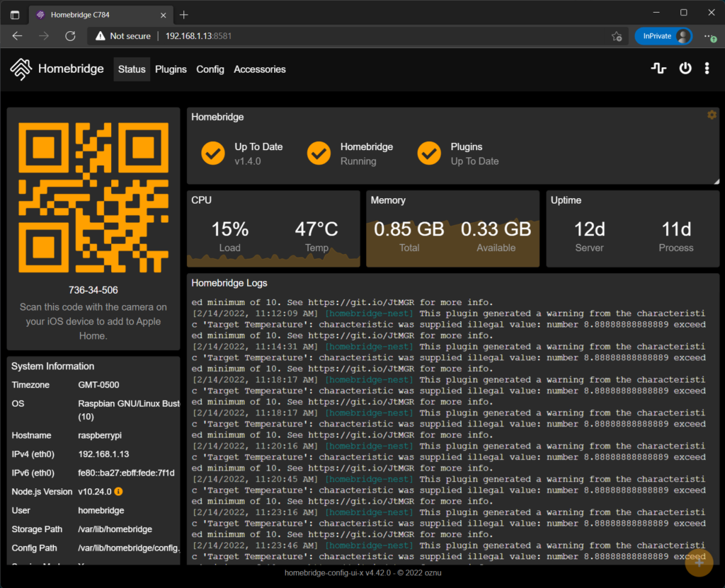
Task: Click the homebridge-config-ui-x v4.42.0 footer text
Action: pos(363,572)
